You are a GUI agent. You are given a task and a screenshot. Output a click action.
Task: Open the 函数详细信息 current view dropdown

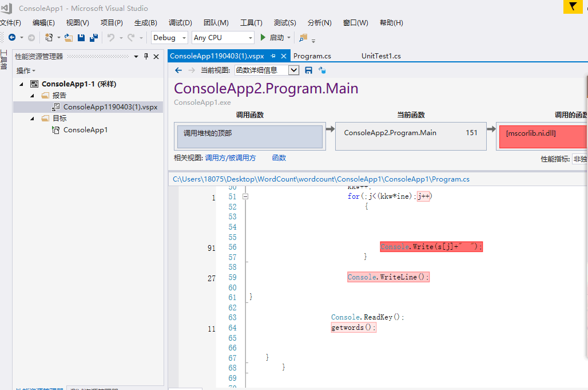click(x=293, y=70)
